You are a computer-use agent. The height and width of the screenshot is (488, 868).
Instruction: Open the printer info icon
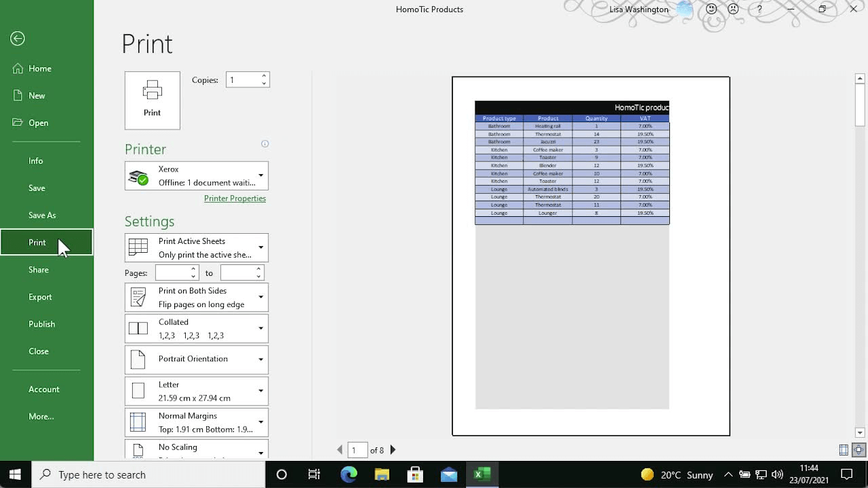click(x=265, y=144)
